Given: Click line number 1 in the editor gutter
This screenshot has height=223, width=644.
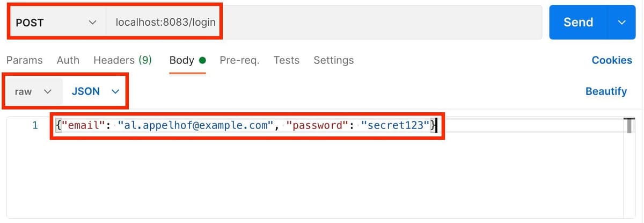Looking at the screenshot, I should pyautogui.click(x=35, y=126).
